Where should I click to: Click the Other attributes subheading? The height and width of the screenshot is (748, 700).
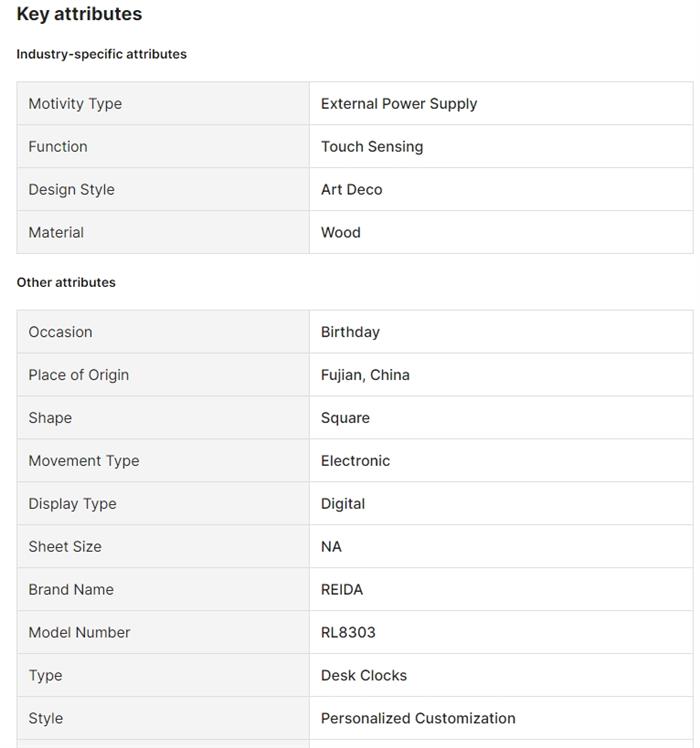(x=66, y=282)
